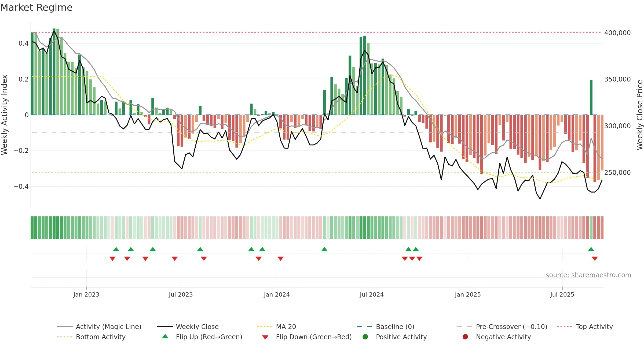644x362 pixels.
Task: Click the dark green heat strip cell at far left
Action: pos(32,228)
